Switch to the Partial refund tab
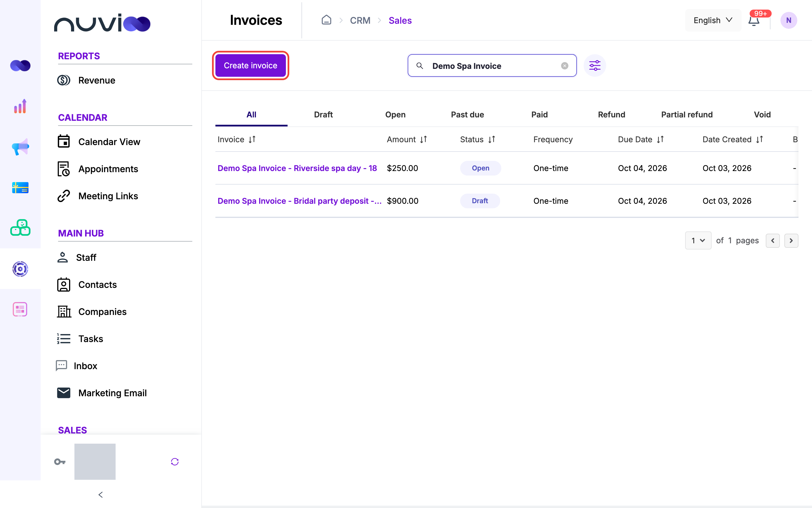This screenshot has width=812, height=508. [x=687, y=115]
